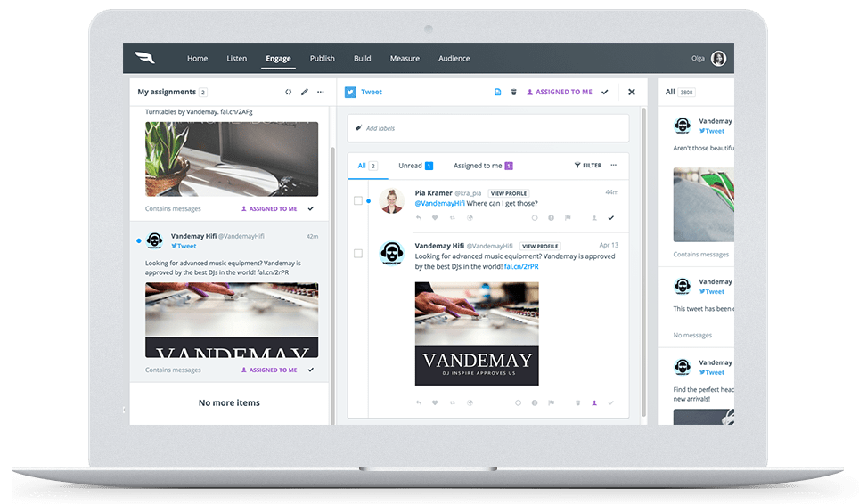Viewport: 859px width, 504px height.
Task: Switch to the All messages tab
Action: 367,166
